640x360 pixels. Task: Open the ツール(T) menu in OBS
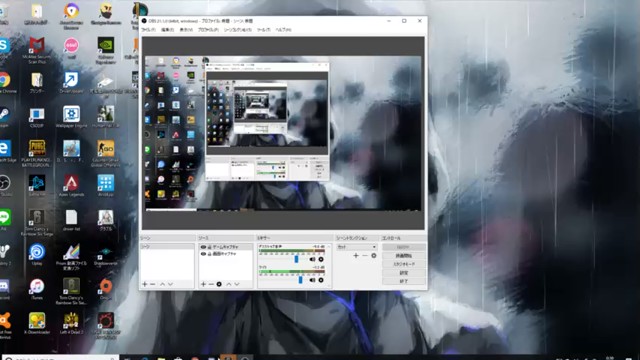264,30
